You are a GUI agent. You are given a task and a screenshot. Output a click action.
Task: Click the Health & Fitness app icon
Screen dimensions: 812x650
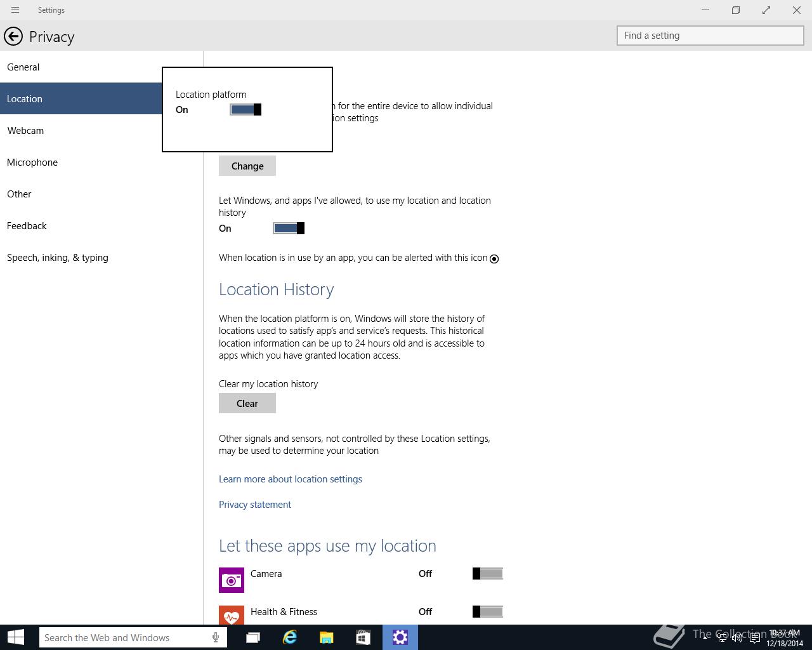click(232, 615)
